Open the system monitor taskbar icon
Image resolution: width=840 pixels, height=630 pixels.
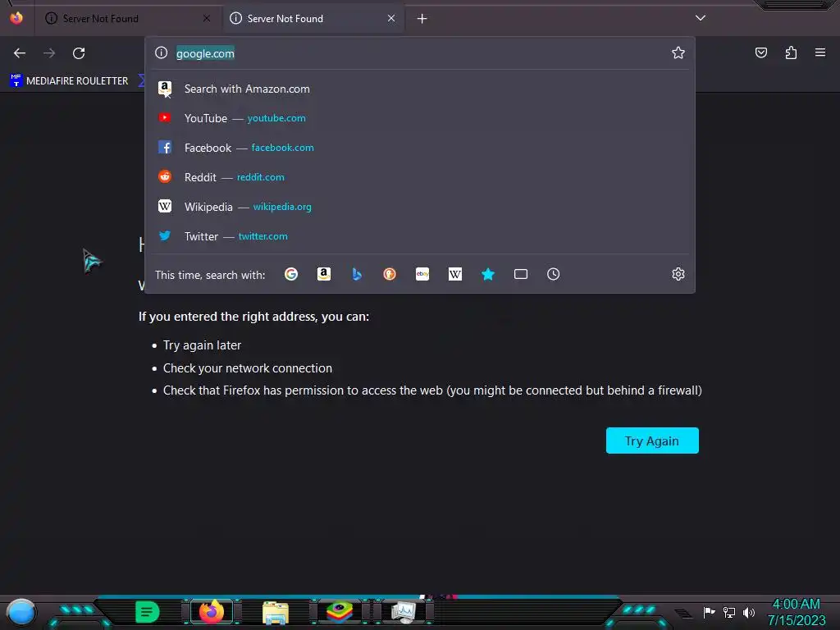pyautogui.click(x=404, y=612)
